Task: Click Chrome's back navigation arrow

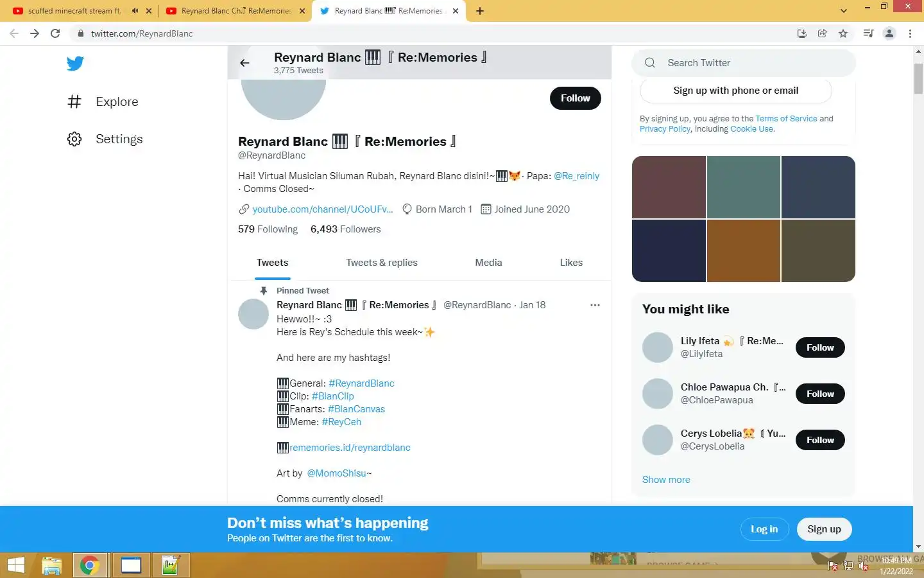Action: (x=14, y=33)
